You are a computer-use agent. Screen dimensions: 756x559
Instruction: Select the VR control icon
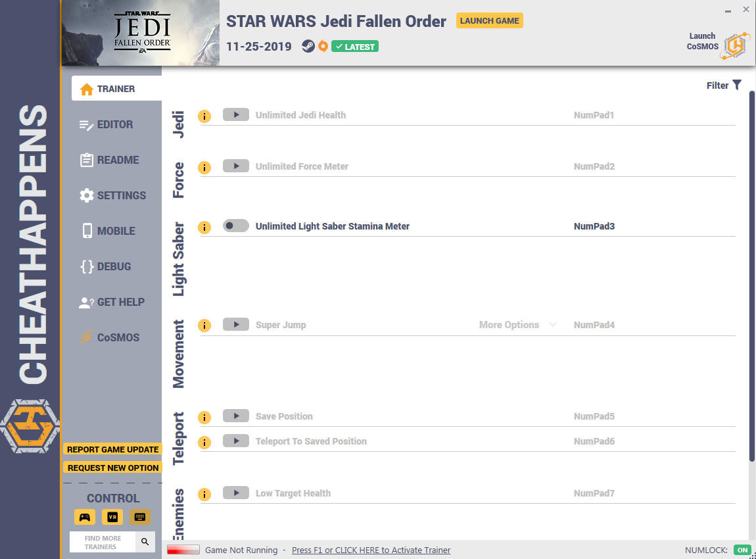(112, 517)
